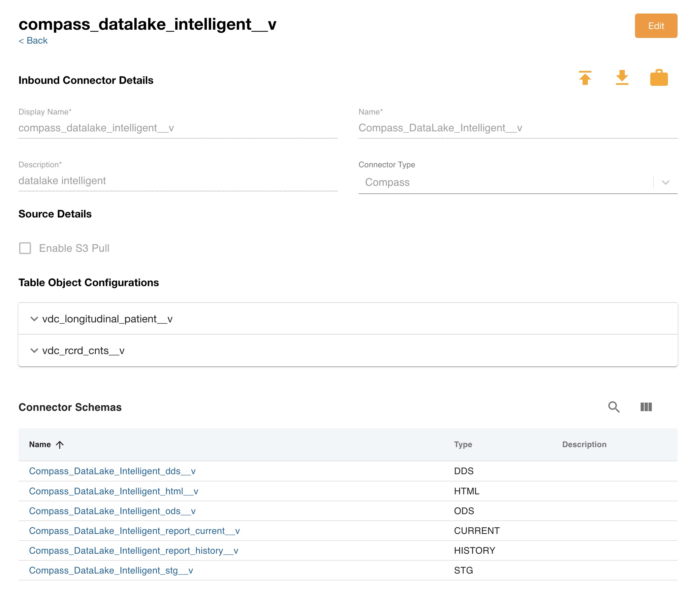Open the column view selector icon
This screenshot has height=592, width=700.
click(646, 407)
